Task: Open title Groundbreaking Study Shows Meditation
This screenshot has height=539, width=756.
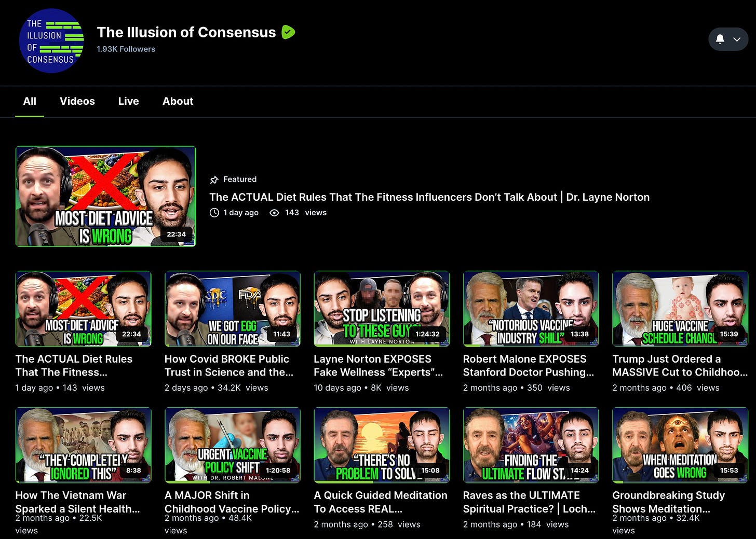Action: pyautogui.click(x=669, y=502)
